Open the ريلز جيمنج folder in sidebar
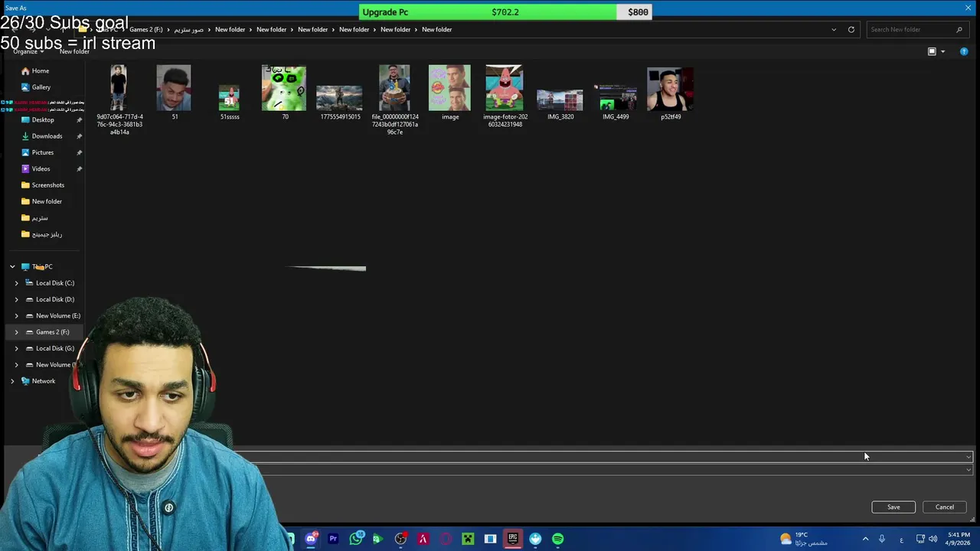The height and width of the screenshot is (551, 980). pyautogui.click(x=47, y=234)
